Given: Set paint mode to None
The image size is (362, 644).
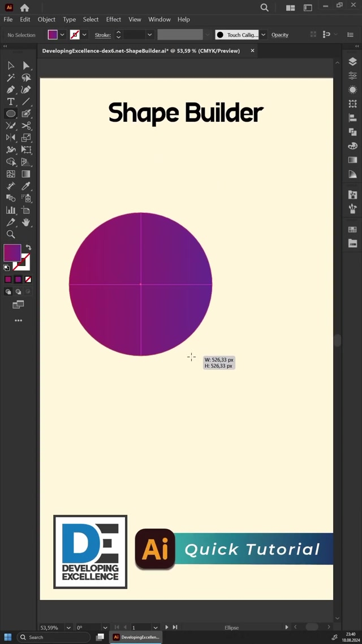Looking at the screenshot, I should click(28, 280).
